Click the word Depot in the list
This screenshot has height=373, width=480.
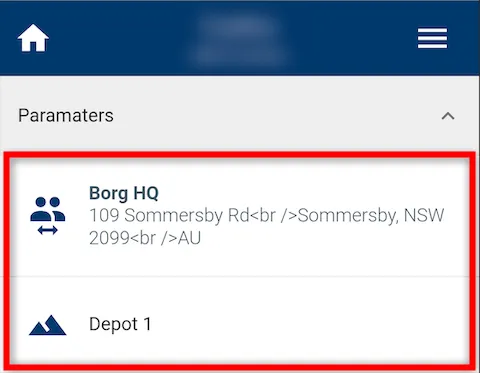(x=113, y=324)
